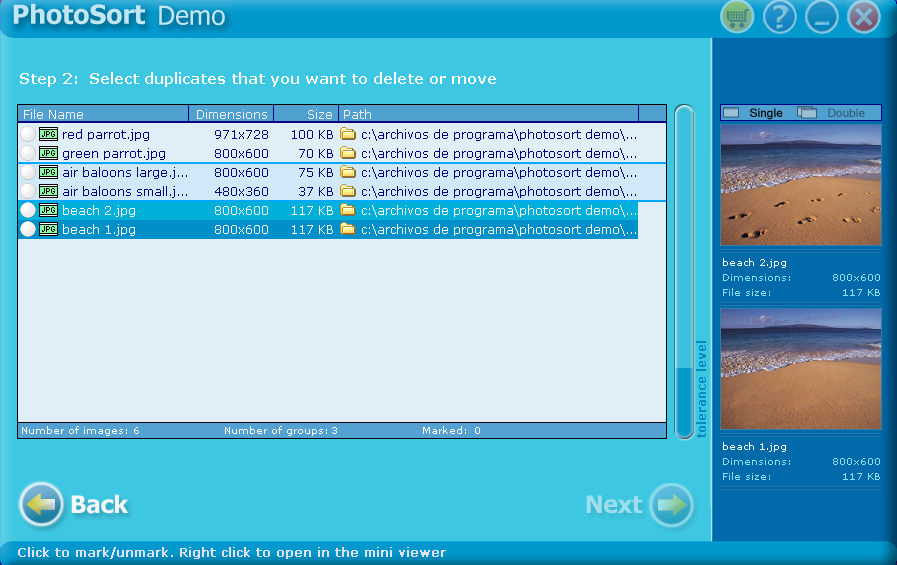Click the JPG icon of green parrot.jpg
Image resolution: width=897 pixels, height=565 pixels.
click(x=49, y=153)
